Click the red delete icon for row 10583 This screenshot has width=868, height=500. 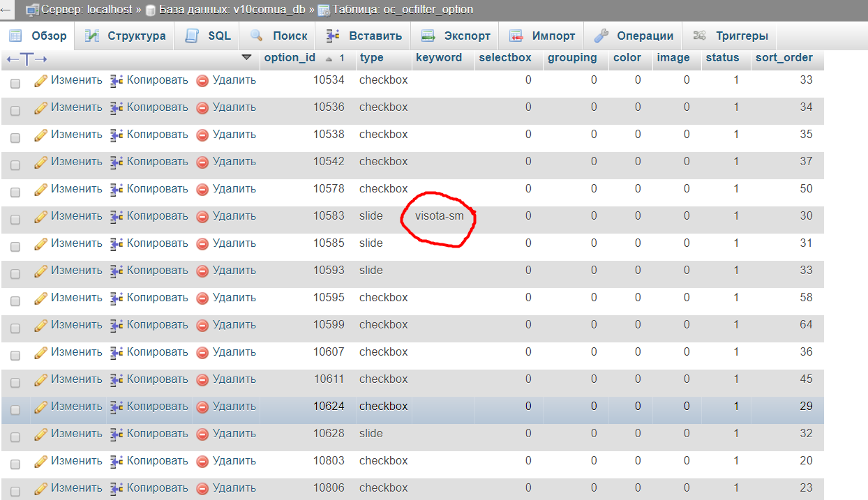(x=202, y=217)
